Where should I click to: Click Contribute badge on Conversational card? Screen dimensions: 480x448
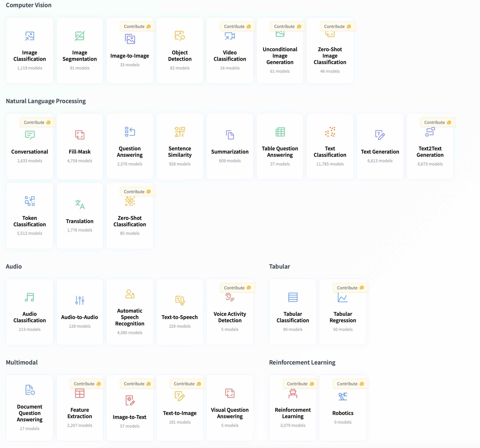tap(37, 122)
